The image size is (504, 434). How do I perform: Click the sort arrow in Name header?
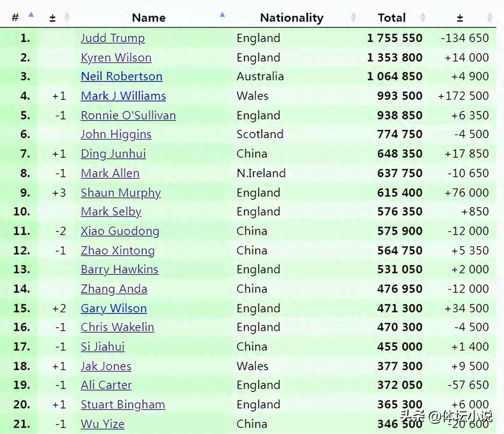coord(222,15)
